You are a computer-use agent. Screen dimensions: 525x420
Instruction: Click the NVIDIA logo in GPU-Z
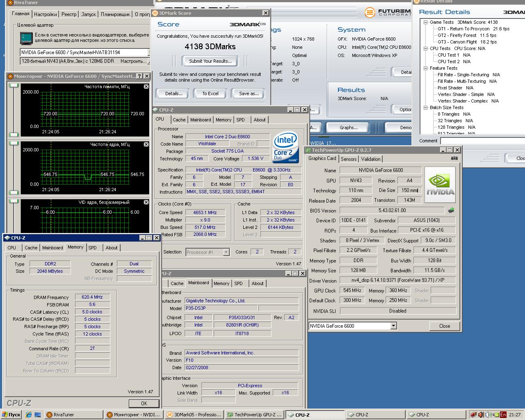(x=441, y=185)
